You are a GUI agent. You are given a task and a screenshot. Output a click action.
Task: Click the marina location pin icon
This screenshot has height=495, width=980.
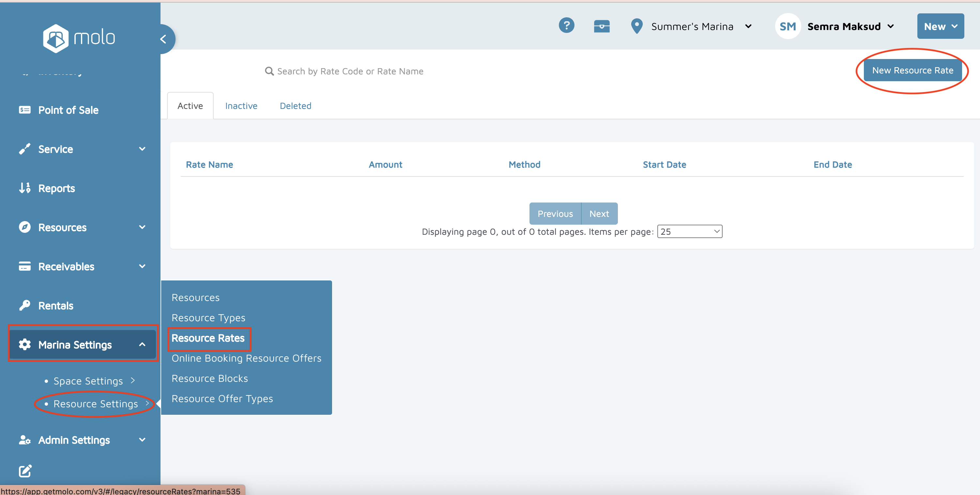[x=636, y=26]
